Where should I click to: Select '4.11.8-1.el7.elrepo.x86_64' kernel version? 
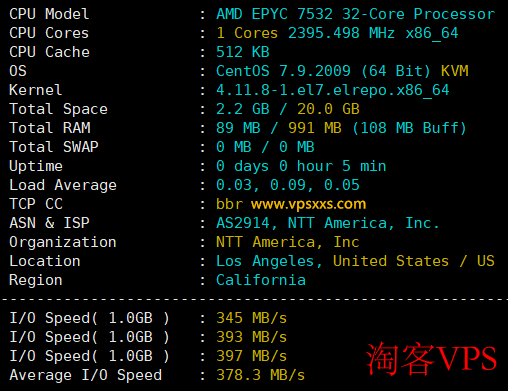pyautogui.click(x=333, y=90)
